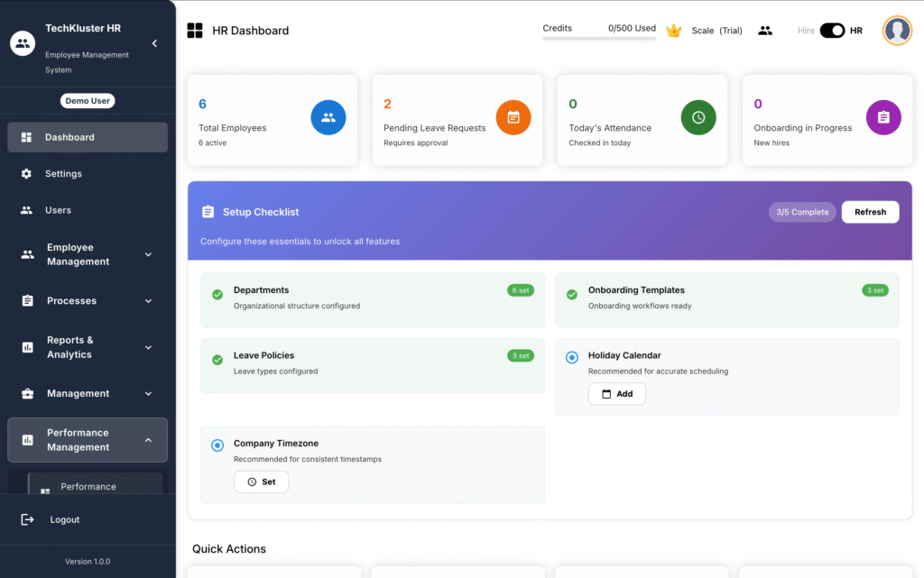The height and width of the screenshot is (578, 924).
Task: Click the people icon in top header
Action: (x=765, y=31)
